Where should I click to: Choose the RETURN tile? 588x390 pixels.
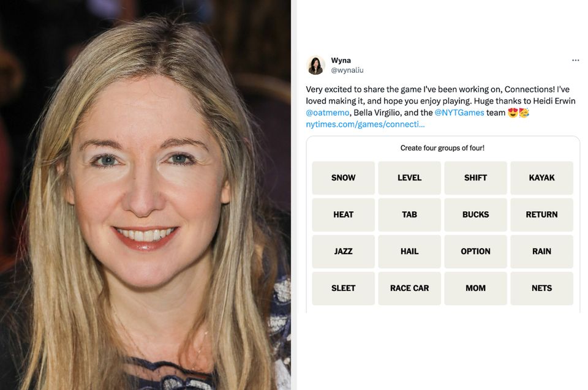[x=541, y=214]
